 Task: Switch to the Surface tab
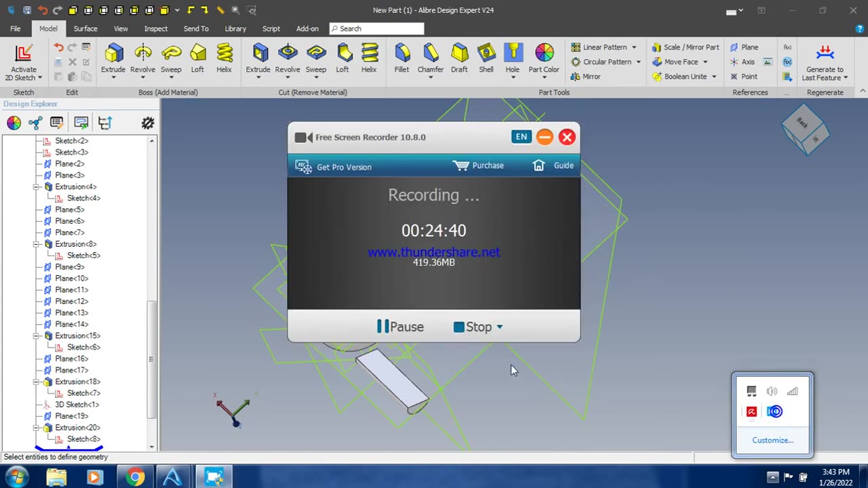pos(85,28)
